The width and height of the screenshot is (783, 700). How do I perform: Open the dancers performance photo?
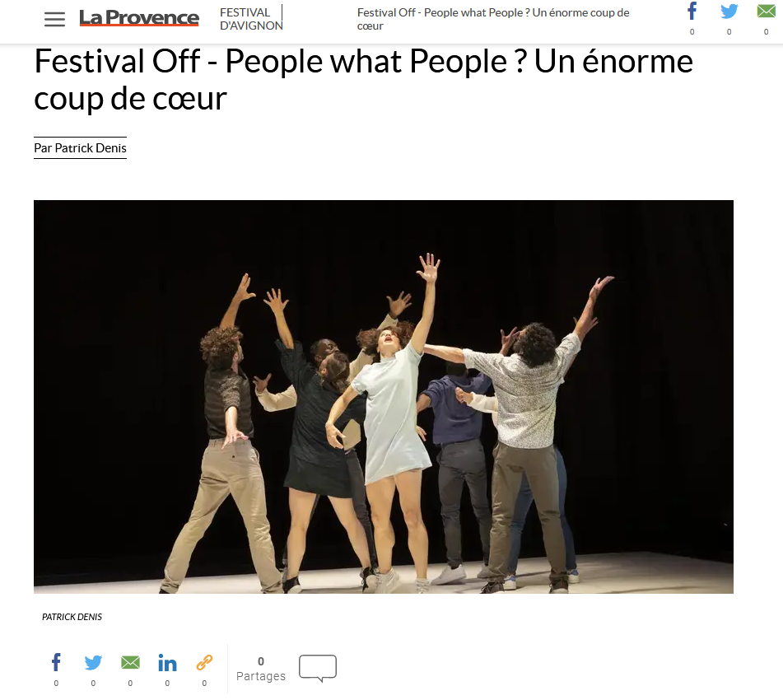point(384,397)
